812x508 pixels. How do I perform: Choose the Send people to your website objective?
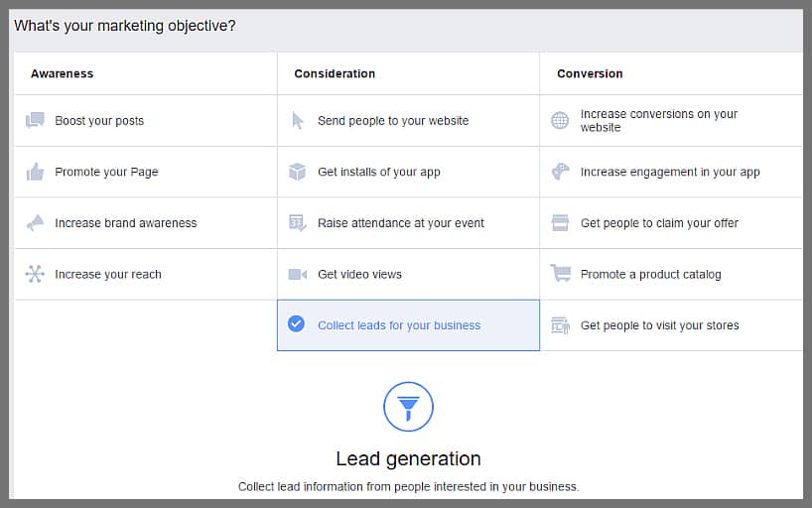(393, 121)
